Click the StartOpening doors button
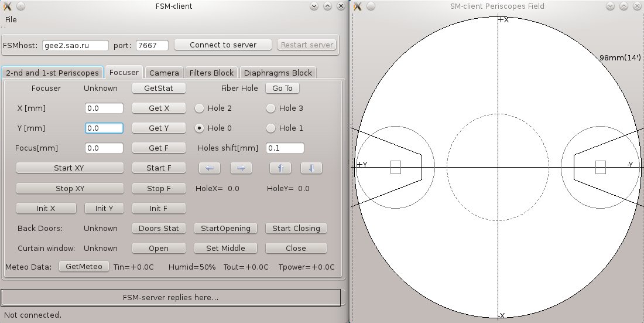644x323 pixels. [x=225, y=229]
